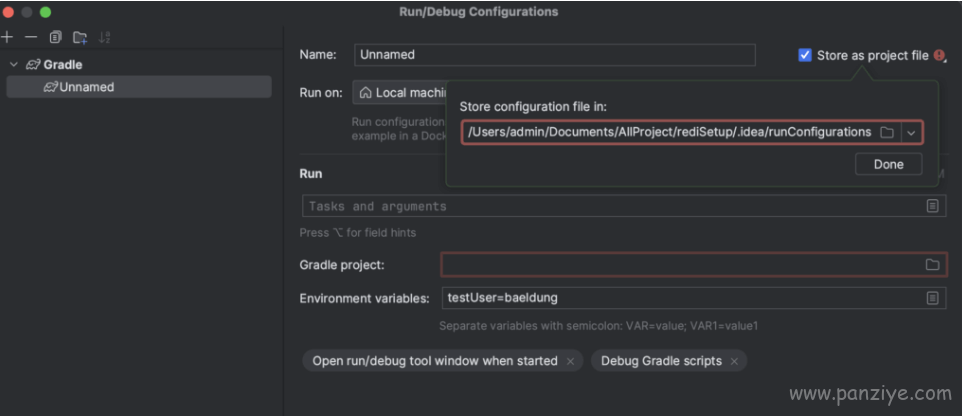Add new configuration with plus icon

(7, 37)
